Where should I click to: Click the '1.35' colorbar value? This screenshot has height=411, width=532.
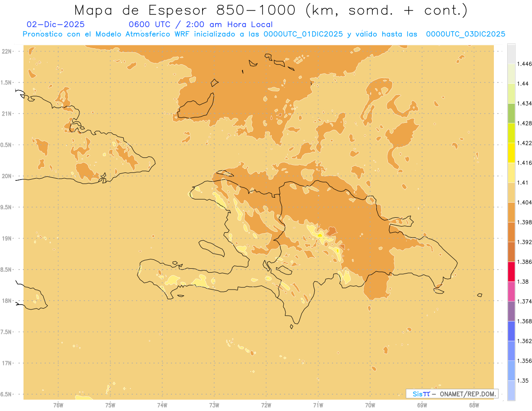(523, 380)
